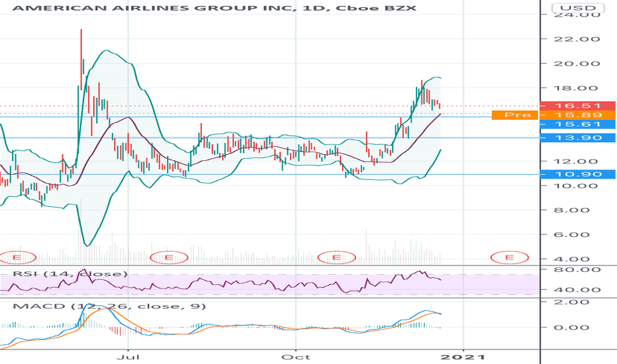The image size is (617, 364).
Task: Select the 13.90 horizontal line label
Action: (x=577, y=138)
